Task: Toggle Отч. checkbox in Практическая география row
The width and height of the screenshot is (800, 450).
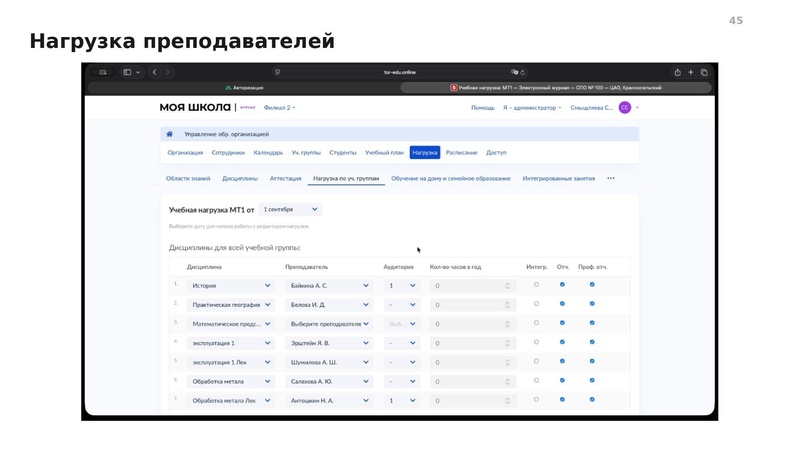Action: click(562, 304)
